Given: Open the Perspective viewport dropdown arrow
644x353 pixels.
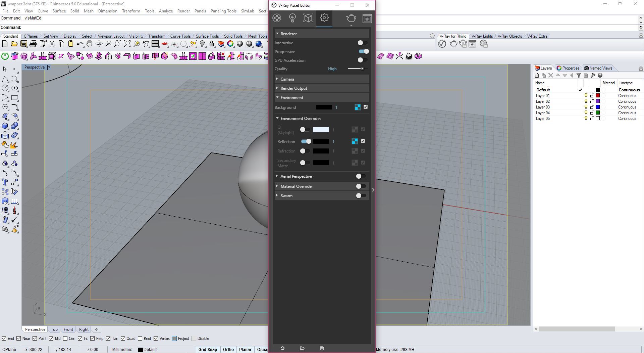Looking at the screenshot, I should pos(49,68).
